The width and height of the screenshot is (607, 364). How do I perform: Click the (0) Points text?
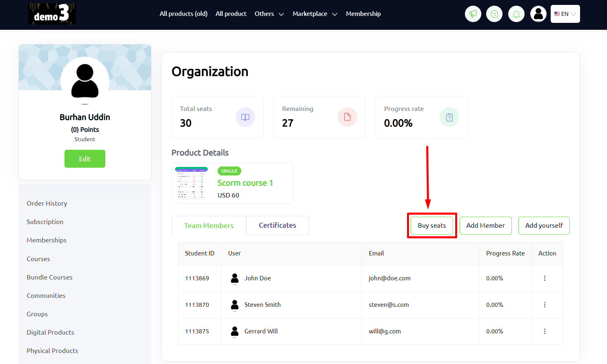(x=85, y=130)
